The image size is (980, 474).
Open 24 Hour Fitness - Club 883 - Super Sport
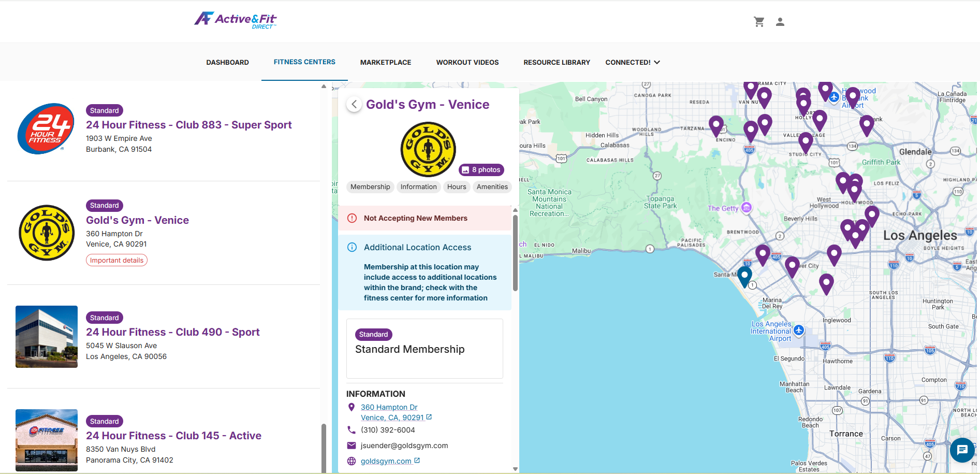(x=188, y=125)
